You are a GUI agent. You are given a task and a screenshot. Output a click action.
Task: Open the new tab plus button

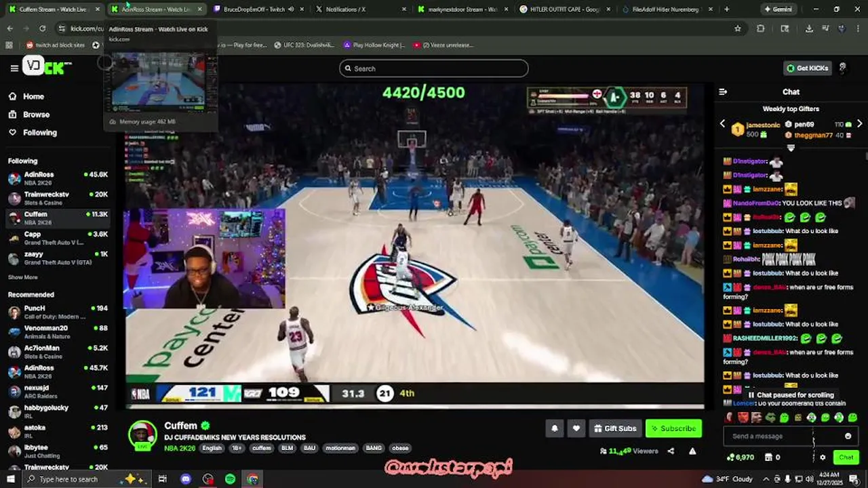(x=726, y=9)
